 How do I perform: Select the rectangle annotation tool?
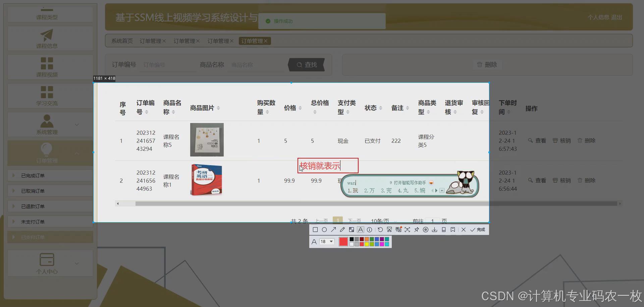[x=315, y=230]
